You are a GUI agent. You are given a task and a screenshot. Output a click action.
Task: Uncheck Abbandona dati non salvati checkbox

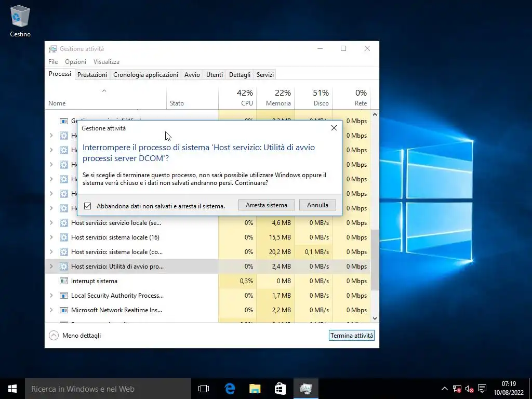coord(87,206)
